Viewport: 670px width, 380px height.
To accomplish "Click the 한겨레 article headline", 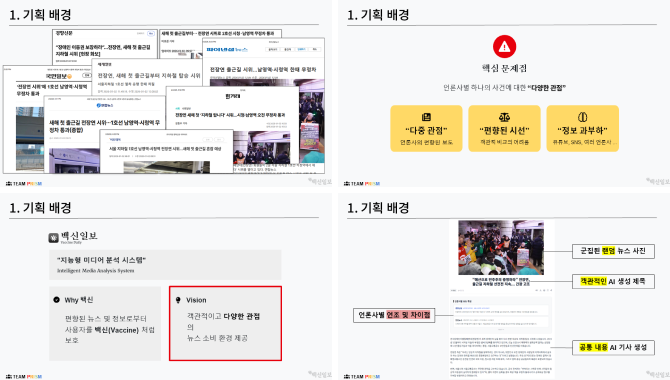I will coord(230,115).
